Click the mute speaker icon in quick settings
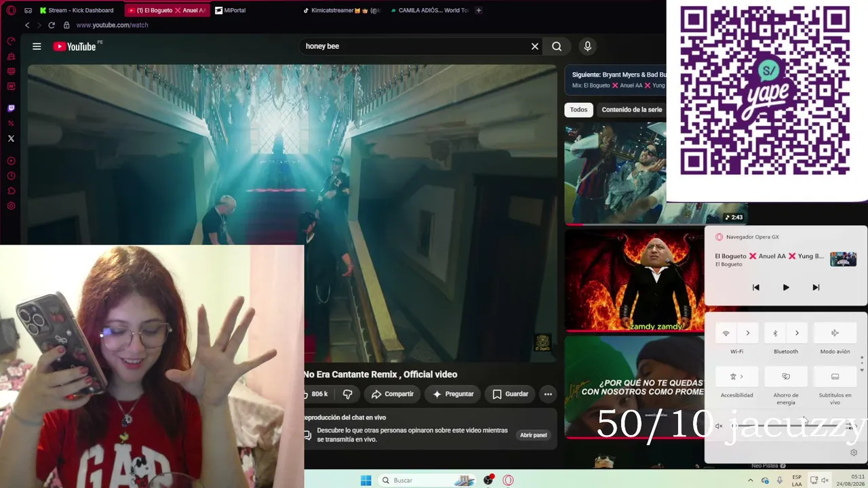Screen dimensions: 868x488 pyautogui.click(x=719, y=426)
